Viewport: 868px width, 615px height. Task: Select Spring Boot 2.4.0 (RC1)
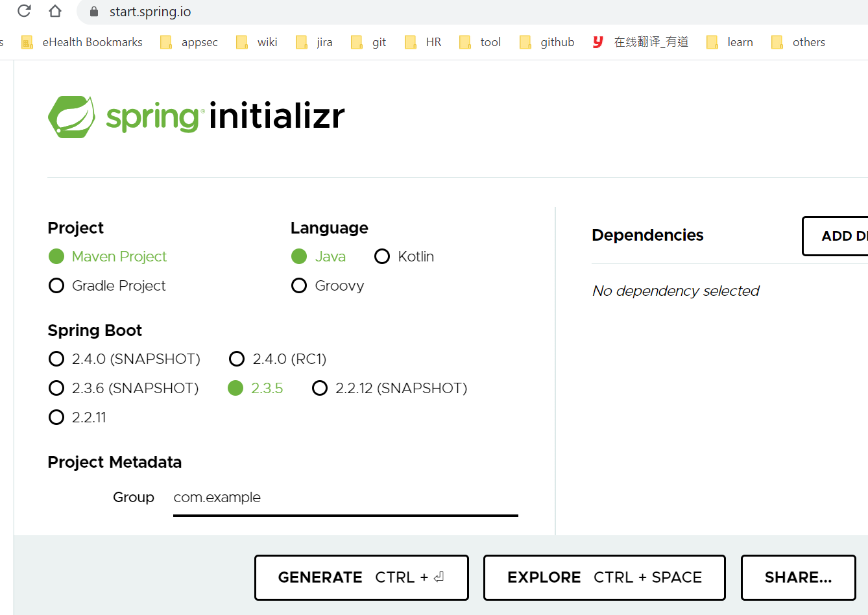[278, 359]
